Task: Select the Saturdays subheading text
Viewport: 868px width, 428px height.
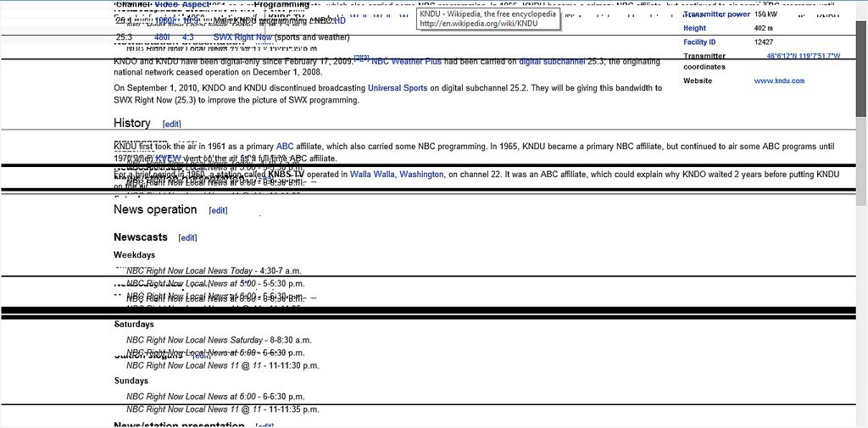Action: (x=135, y=325)
